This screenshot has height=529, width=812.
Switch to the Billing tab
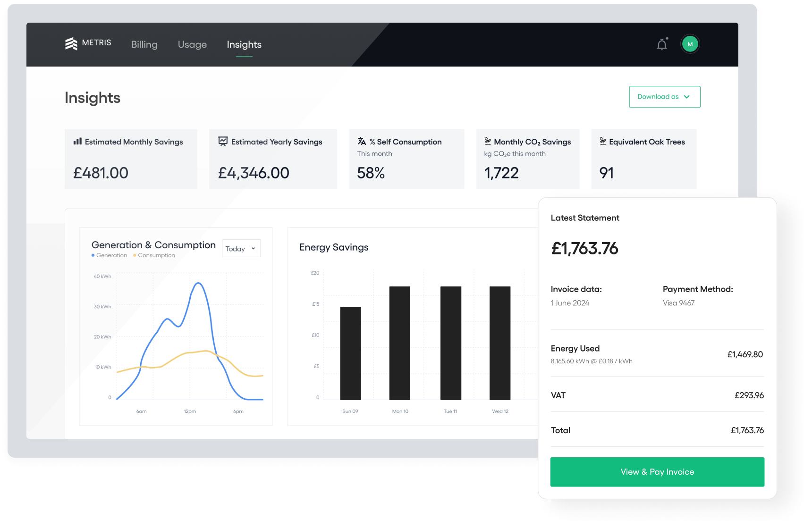(144, 44)
